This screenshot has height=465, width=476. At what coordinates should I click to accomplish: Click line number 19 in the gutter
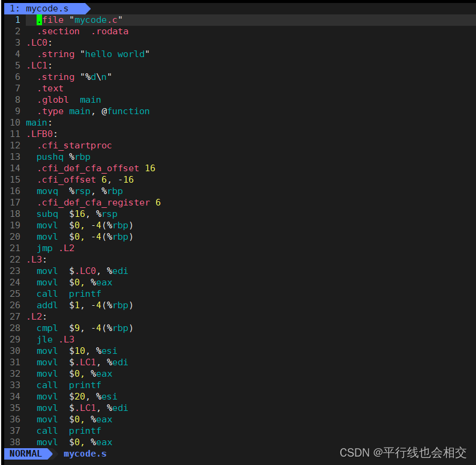pyautogui.click(x=15, y=225)
